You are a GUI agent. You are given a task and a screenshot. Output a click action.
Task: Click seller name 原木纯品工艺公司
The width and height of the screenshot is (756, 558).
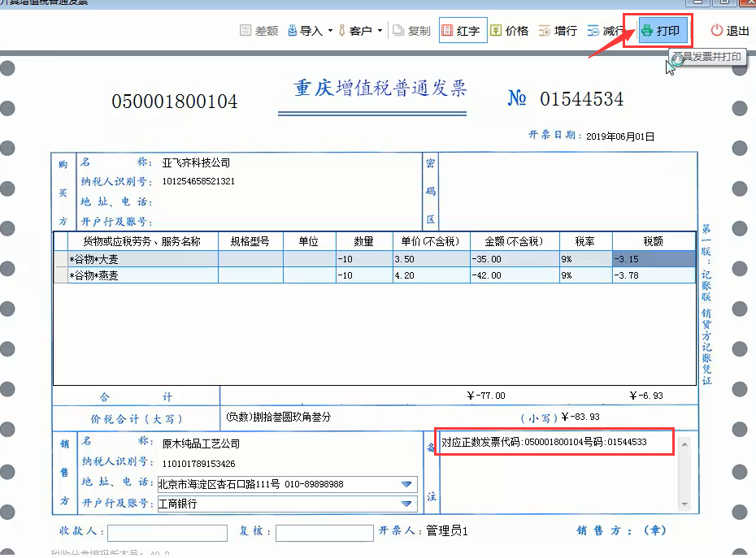tap(201, 443)
